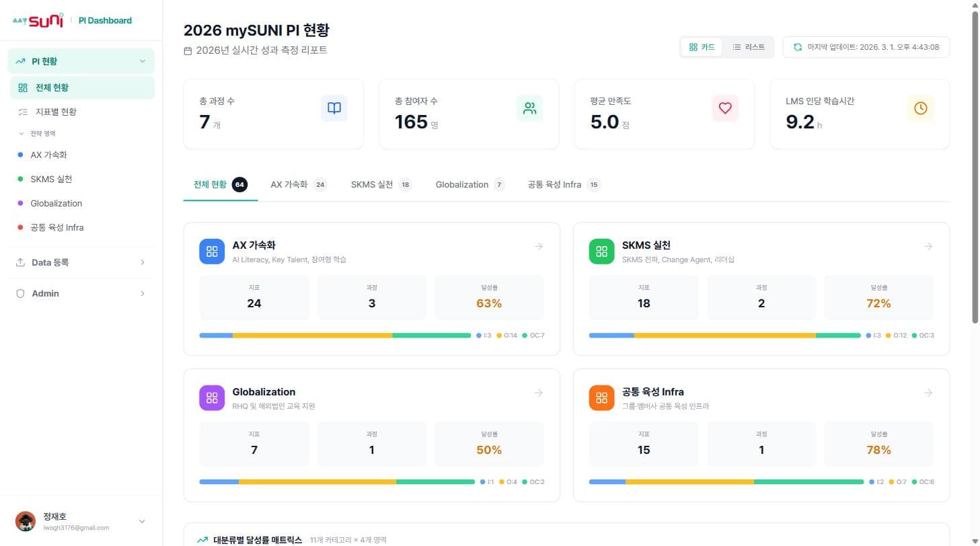
Task: Click the user avatar of 정재호
Action: 26,521
